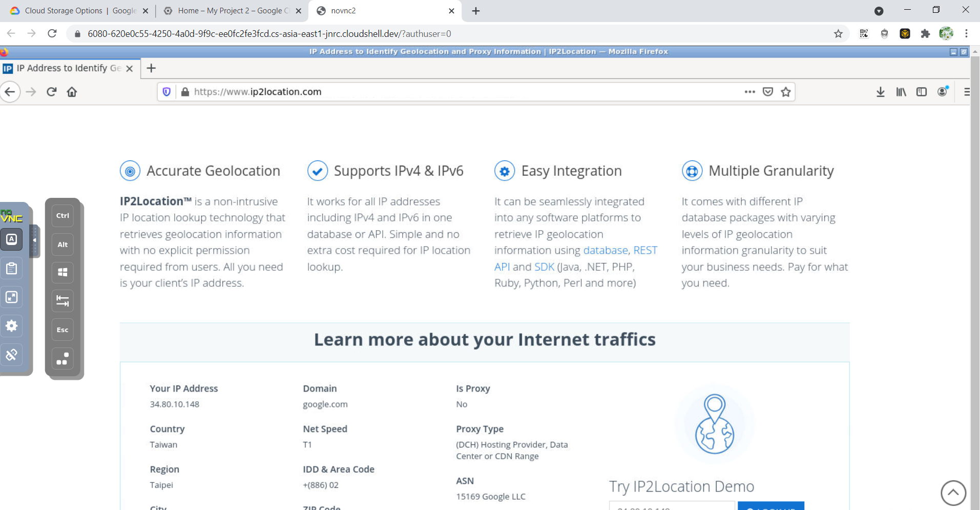Open the Firefox home page
Image resolution: width=980 pixels, height=510 pixels.
tap(72, 92)
